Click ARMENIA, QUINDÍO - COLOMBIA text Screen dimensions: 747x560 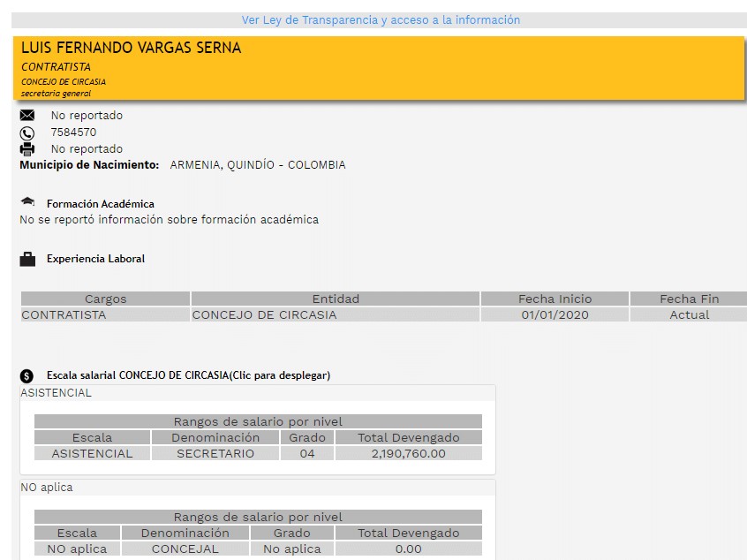(x=258, y=165)
